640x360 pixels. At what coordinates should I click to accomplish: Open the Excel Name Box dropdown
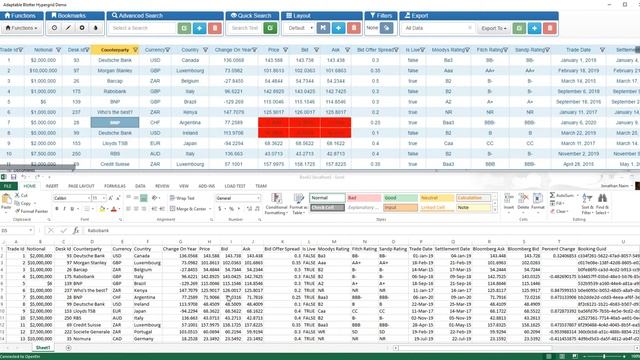[x=31, y=231]
